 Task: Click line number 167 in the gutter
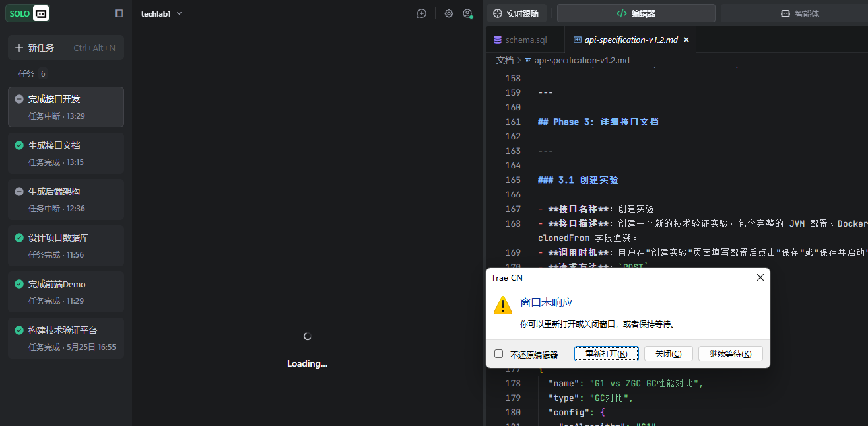(x=512, y=209)
